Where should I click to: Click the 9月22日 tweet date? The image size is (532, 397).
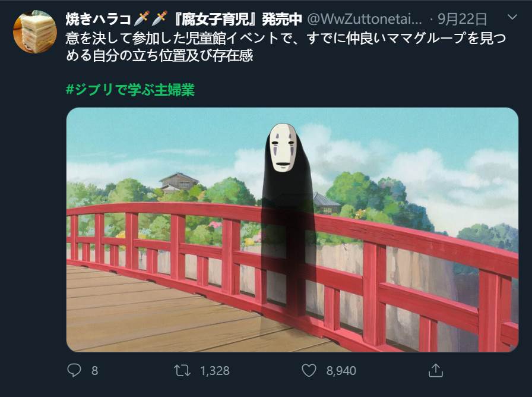tap(462, 19)
